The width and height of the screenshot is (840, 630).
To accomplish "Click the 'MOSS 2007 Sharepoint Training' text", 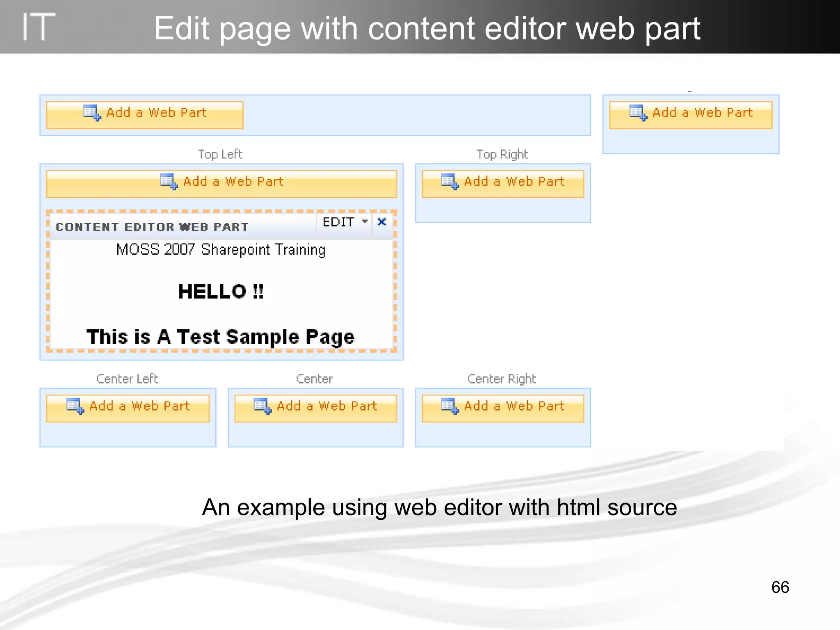I will [x=221, y=249].
